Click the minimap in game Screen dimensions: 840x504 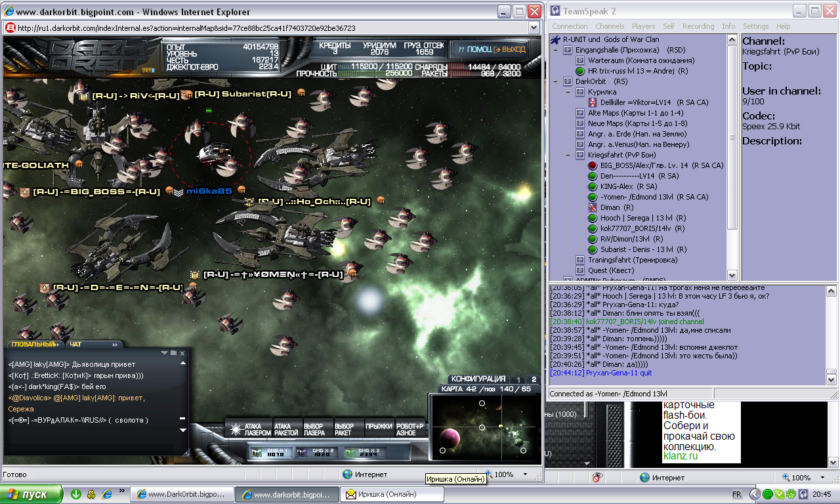click(x=484, y=427)
